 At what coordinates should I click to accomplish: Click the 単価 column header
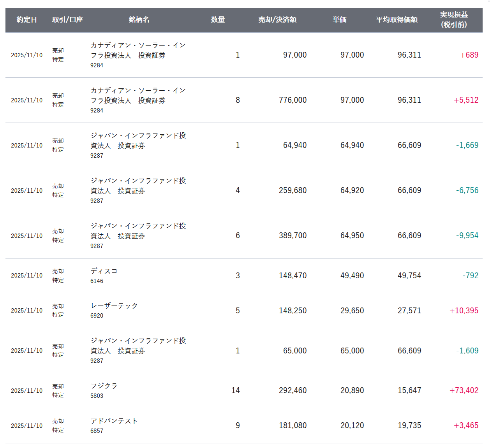point(340,20)
